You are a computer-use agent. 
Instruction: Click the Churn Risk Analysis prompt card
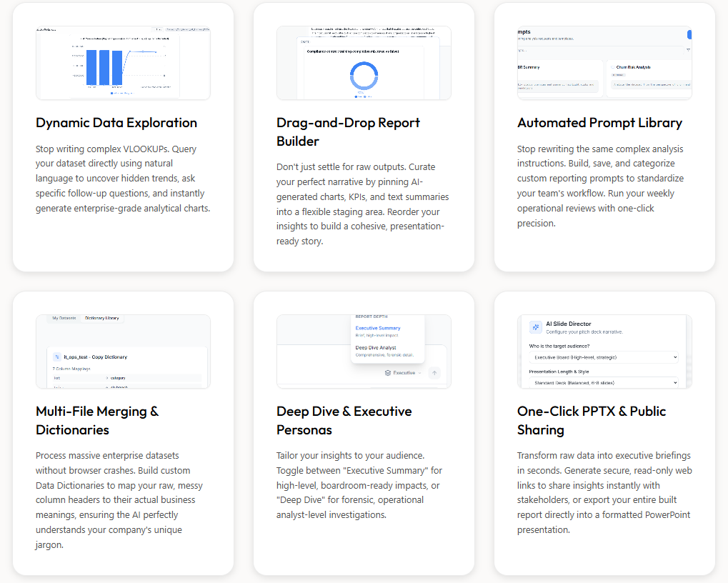click(649, 77)
